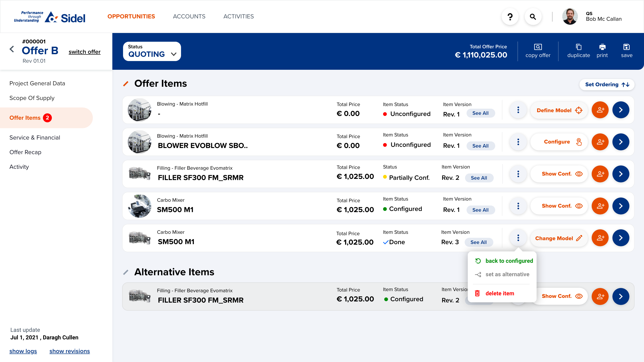Click Define Model button
644x362 pixels.
coord(559,110)
